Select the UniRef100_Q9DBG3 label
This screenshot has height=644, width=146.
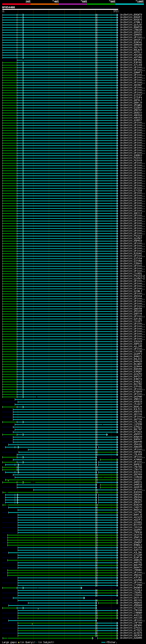[x=131, y=156]
